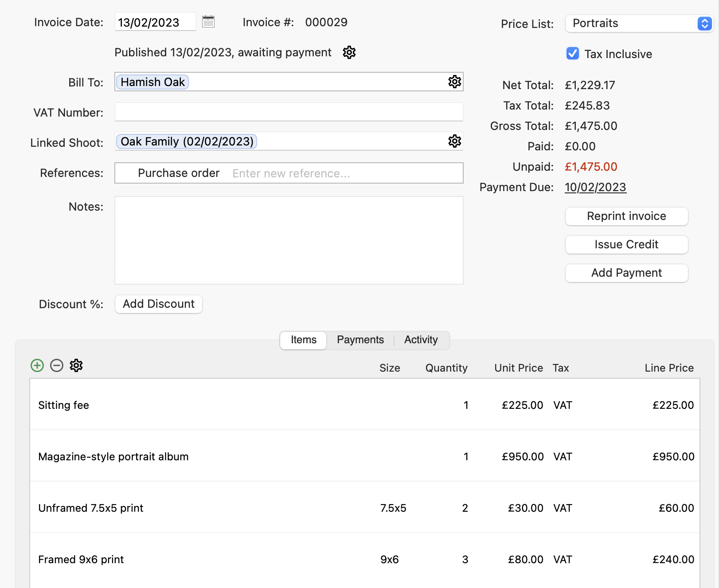Switch to the Payments tab

(x=360, y=340)
